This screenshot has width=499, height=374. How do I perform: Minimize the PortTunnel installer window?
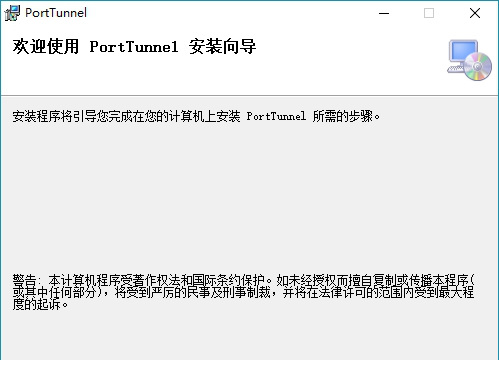click(384, 13)
